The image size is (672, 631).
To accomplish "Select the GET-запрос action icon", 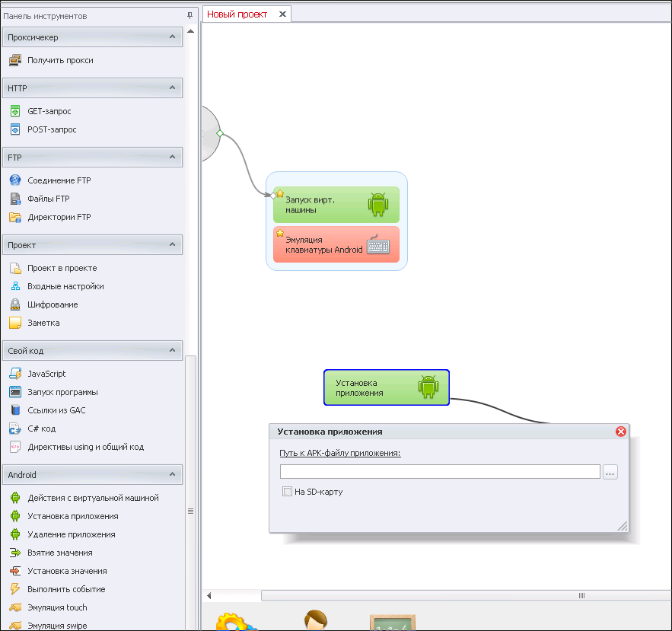I will [x=15, y=111].
